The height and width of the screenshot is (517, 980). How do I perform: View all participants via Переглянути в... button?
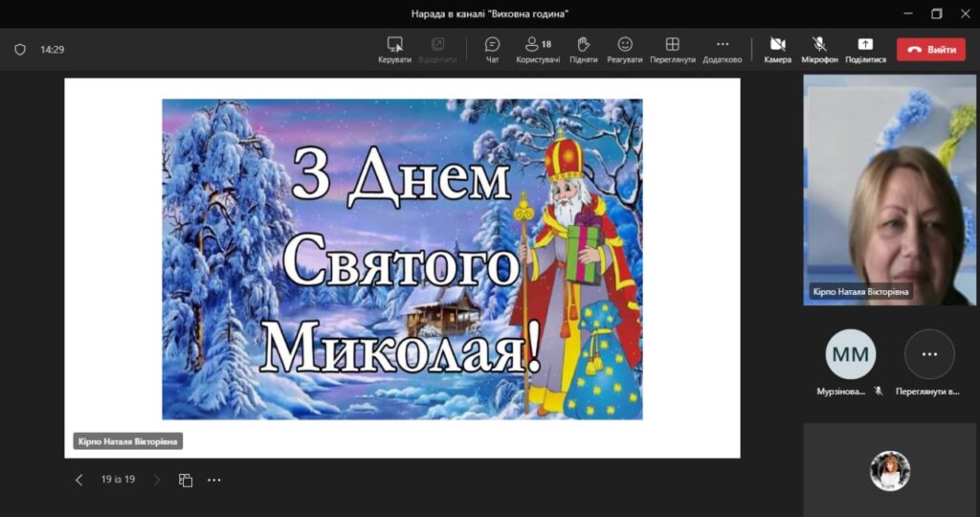(x=929, y=354)
